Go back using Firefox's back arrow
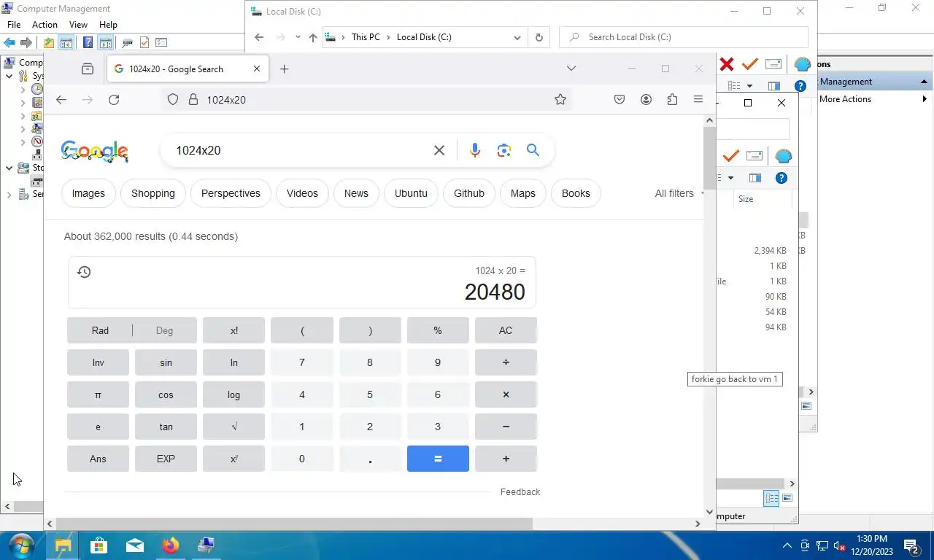Viewport: 934px width, 560px height. point(61,99)
